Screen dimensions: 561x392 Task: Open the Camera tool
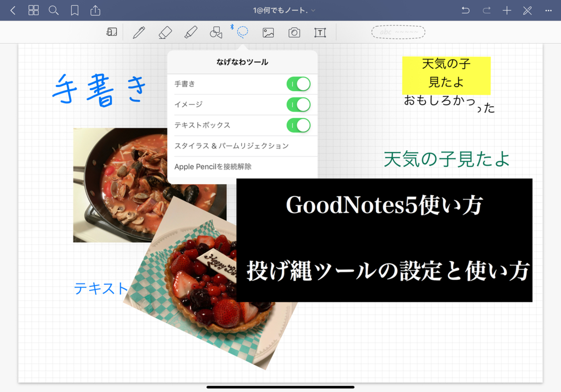point(294,32)
